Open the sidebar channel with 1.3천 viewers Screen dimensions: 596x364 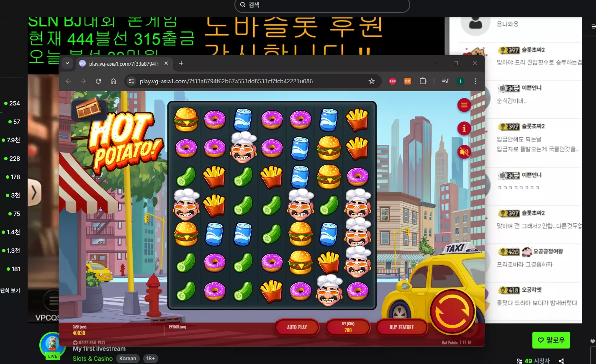tap(11, 251)
